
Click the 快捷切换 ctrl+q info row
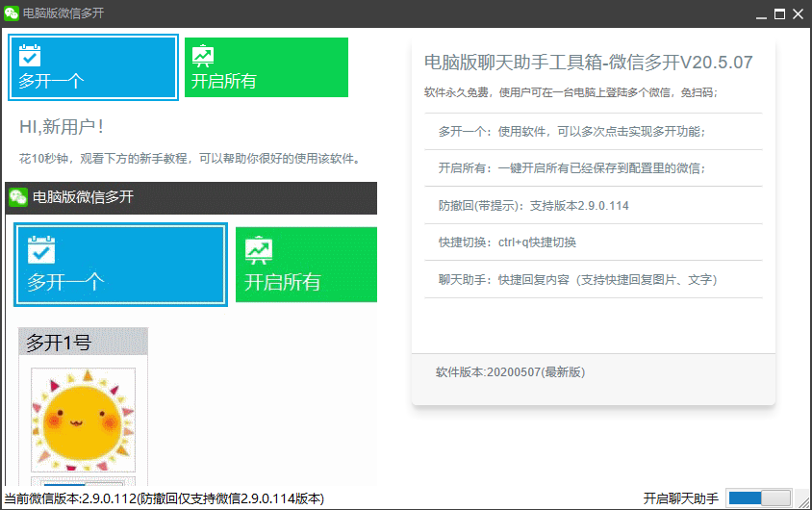(x=507, y=242)
